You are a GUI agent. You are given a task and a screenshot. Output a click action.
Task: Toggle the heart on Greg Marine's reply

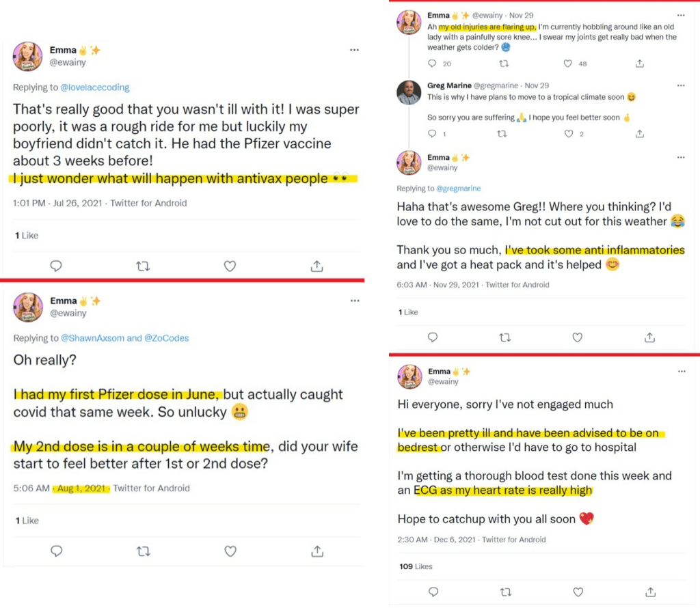tap(567, 134)
